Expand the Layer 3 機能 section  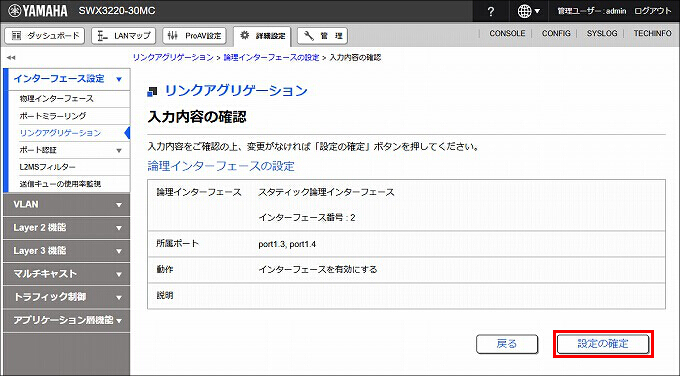pyautogui.click(x=66, y=251)
